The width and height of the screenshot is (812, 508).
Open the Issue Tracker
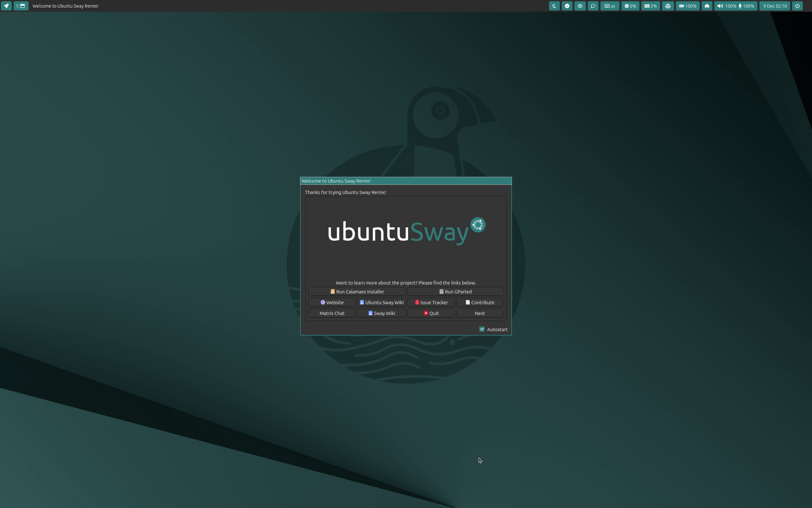point(431,302)
